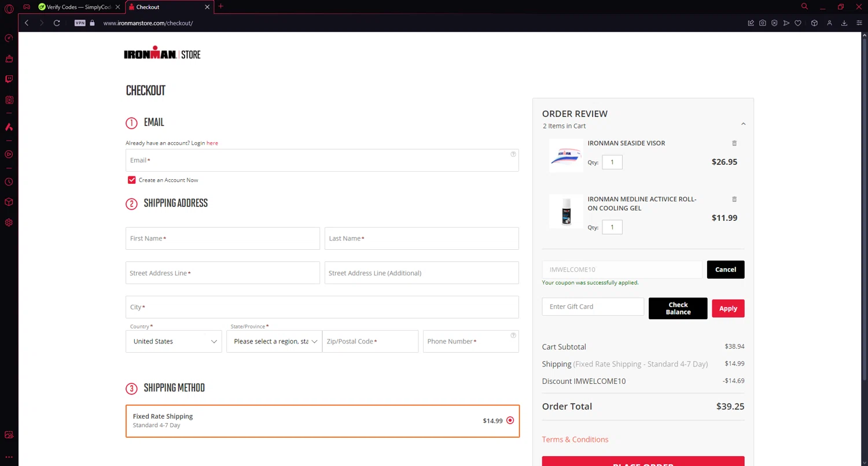The width and height of the screenshot is (868, 466).
Task: Open the chip-shaped sidebar icon
Action: (9, 100)
